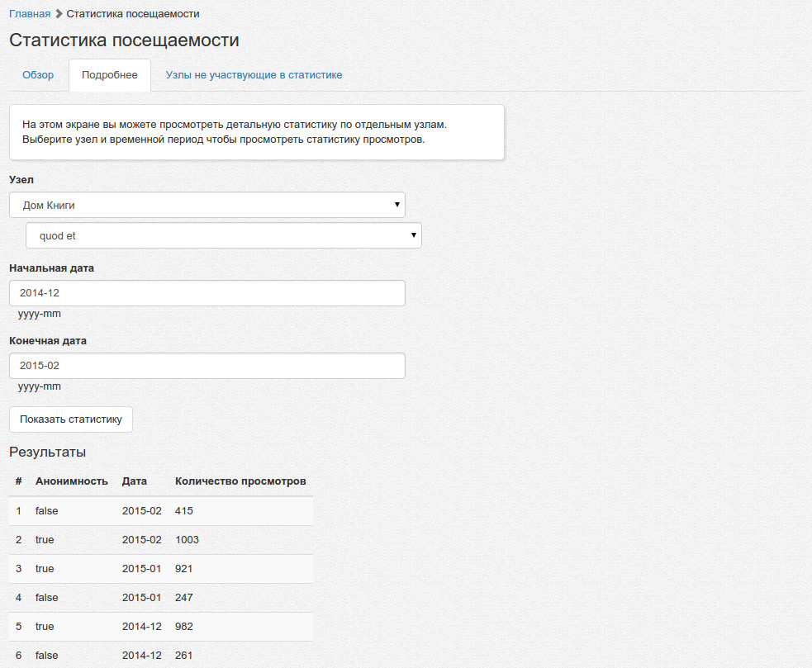Click the Количество просмотров column header

240,481
